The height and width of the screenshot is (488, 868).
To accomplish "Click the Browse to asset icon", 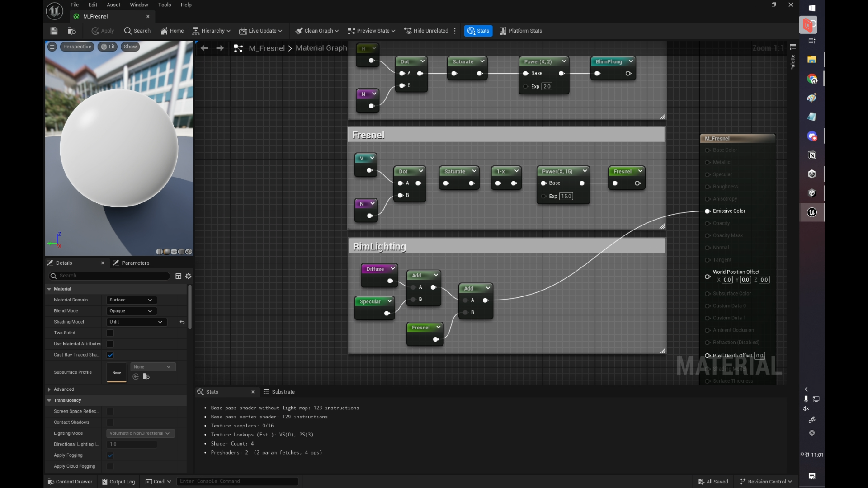I will point(71,31).
